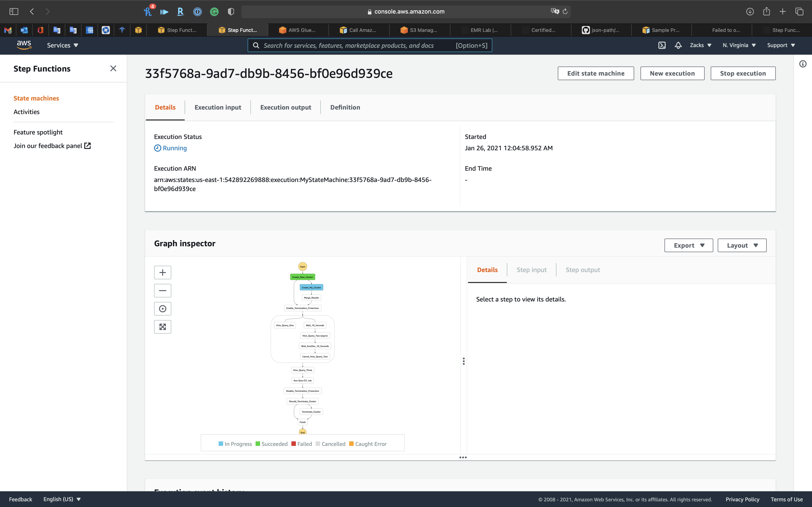Open the info panel icon
The height and width of the screenshot is (507, 812).
pyautogui.click(x=803, y=64)
